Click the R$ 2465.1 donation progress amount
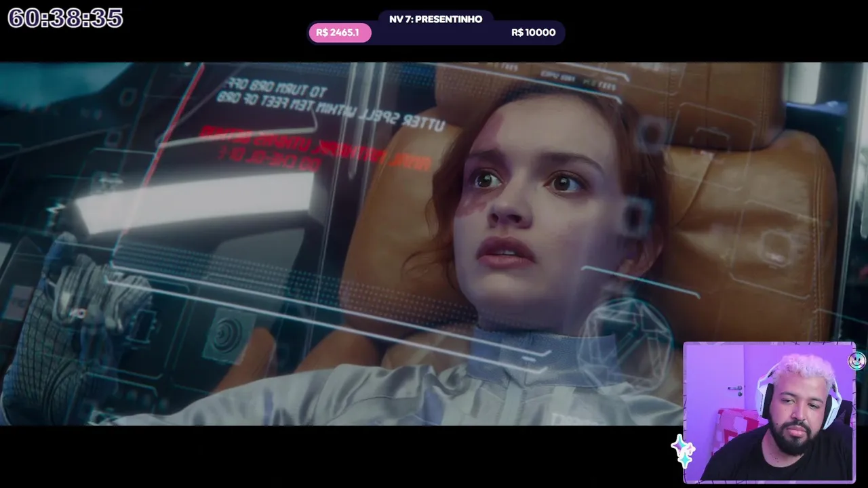Viewport: 868px width, 488px height. 338,33
